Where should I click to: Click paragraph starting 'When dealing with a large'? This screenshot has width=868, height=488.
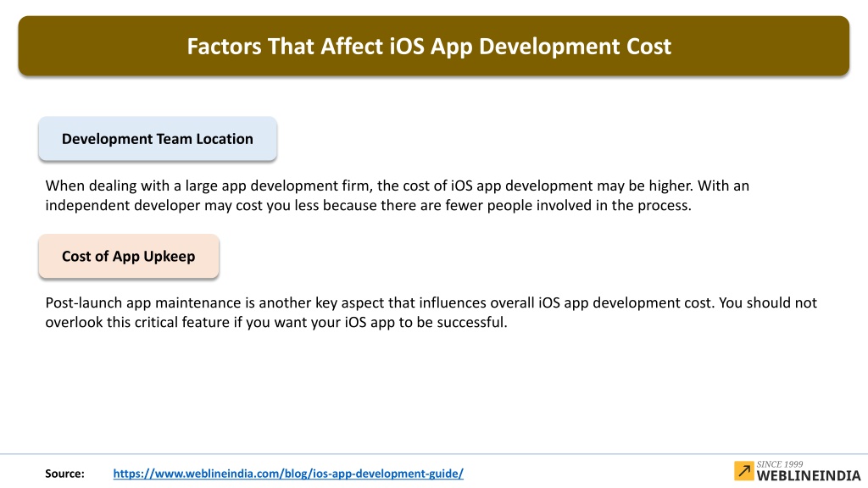point(397,196)
